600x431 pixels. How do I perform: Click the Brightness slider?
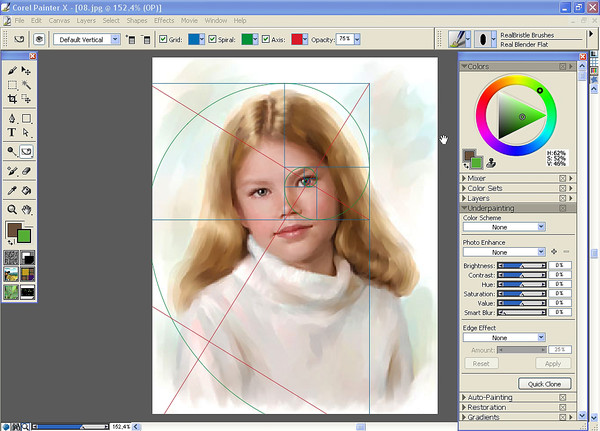pos(522,266)
